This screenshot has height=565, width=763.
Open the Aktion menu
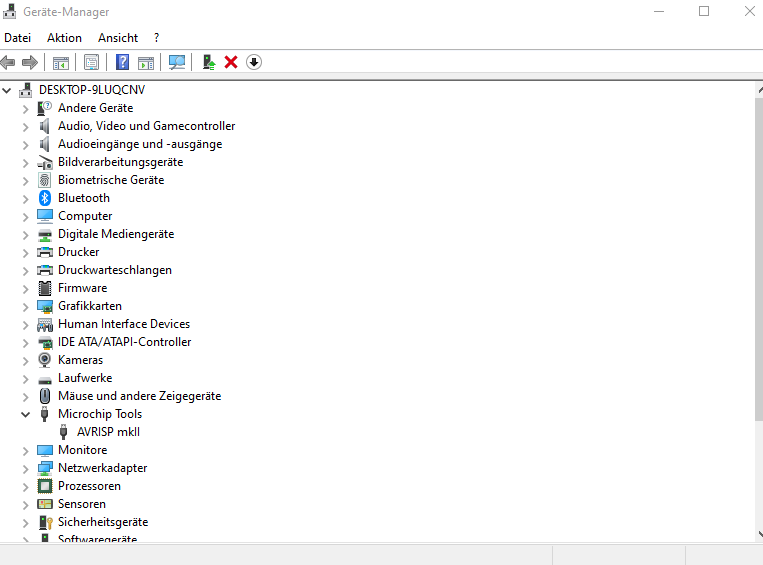(64, 38)
